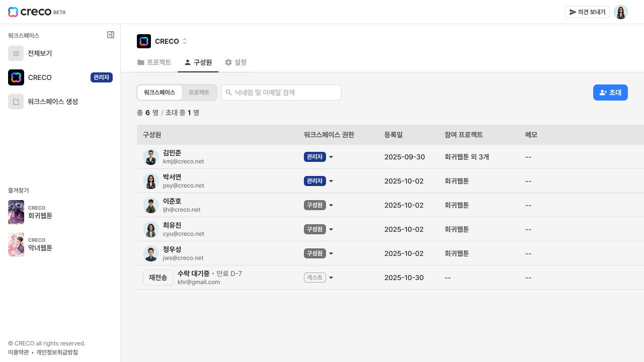Open 회귀웹툰 favorite thumbnail
Viewport: 644px width, 362px height.
click(16, 212)
